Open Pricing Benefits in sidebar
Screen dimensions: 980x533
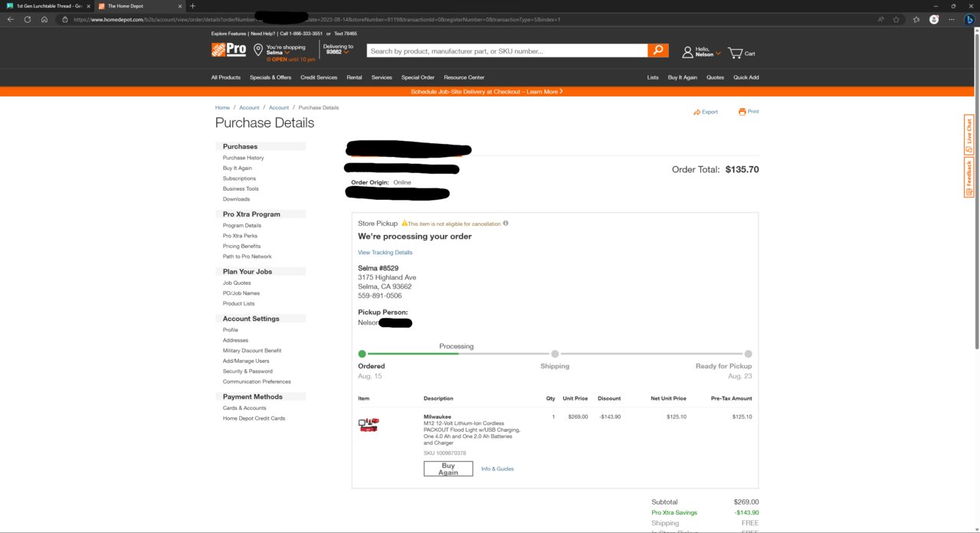[x=241, y=247]
